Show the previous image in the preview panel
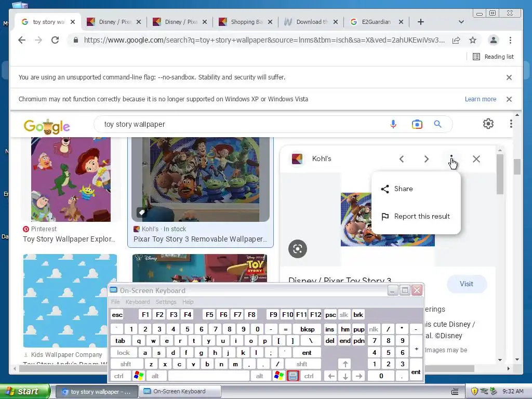This screenshot has width=532, height=399. pyautogui.click(x=402, y=159)
